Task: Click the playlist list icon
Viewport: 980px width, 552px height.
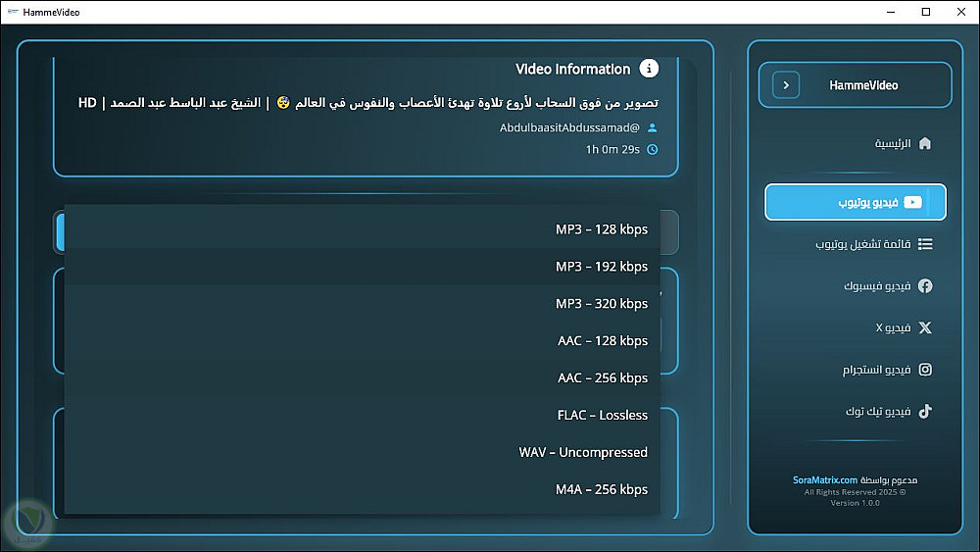Action: tap(925, 244)
